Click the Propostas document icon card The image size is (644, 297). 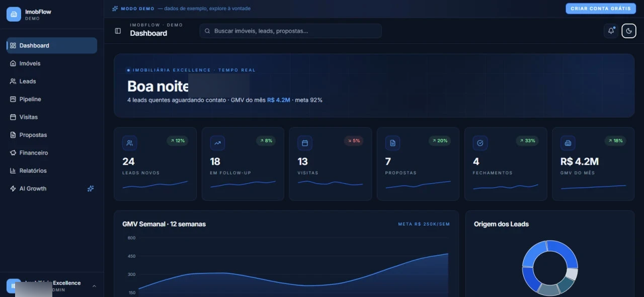(x=392, y=143)
